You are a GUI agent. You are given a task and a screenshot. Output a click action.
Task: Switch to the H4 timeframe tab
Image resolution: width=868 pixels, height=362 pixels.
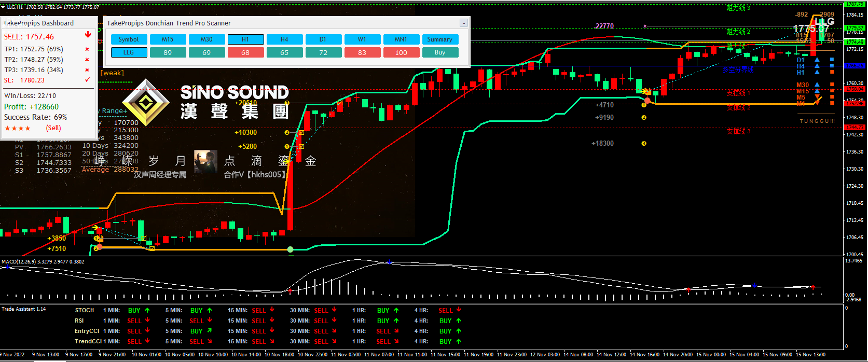tap(284, 39)
